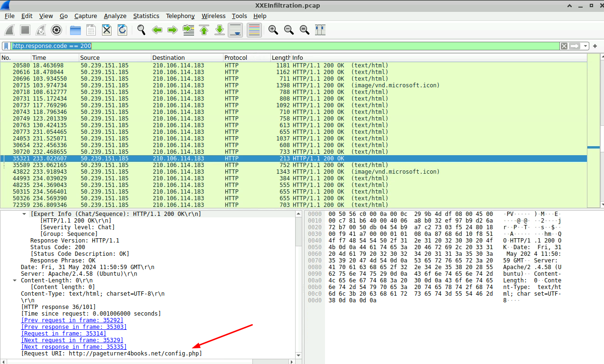Screen dimensions: 604x364
Task: Open the Edit menu
Action: coord(27,16)
